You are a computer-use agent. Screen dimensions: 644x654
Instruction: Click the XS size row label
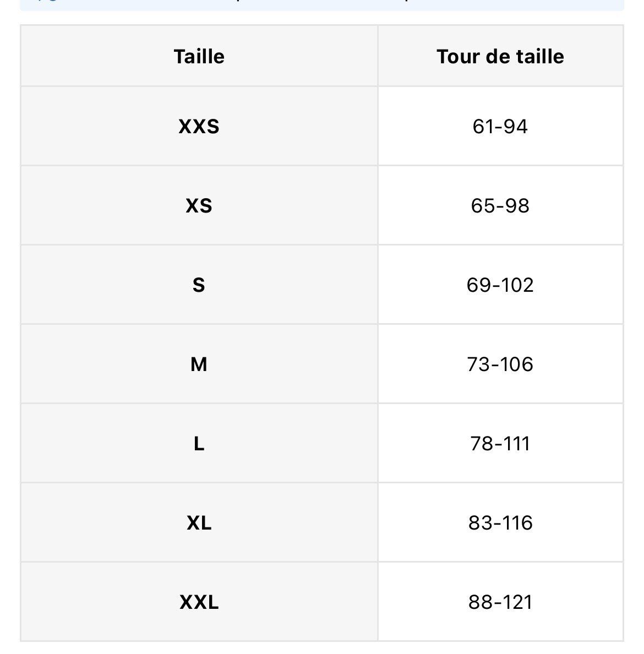pos(199,206)
